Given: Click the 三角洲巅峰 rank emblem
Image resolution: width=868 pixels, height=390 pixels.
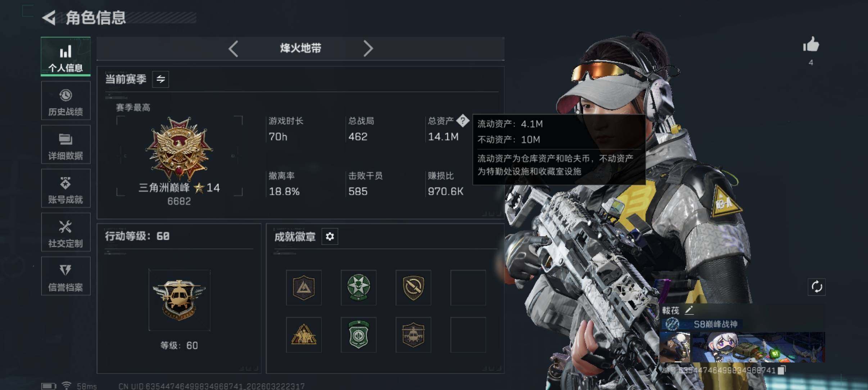Looking at the screenshot, I should click(179, 149).
